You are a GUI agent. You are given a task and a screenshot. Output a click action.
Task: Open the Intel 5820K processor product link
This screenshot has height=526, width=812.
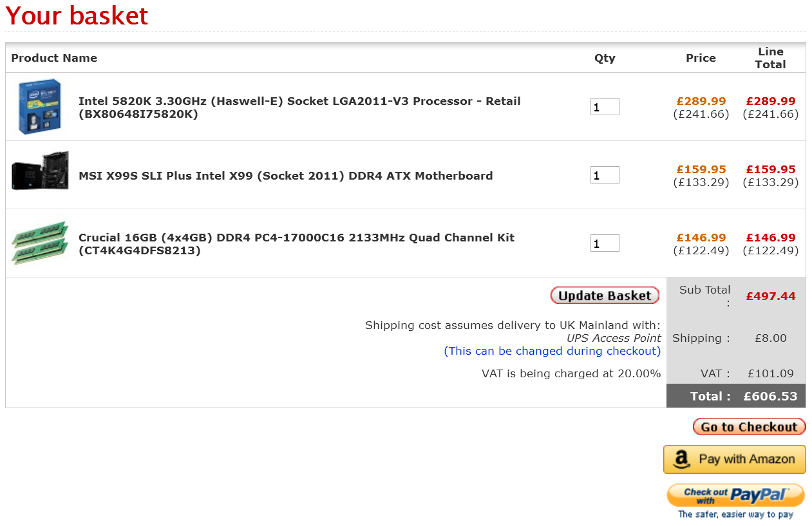point(299,108)
